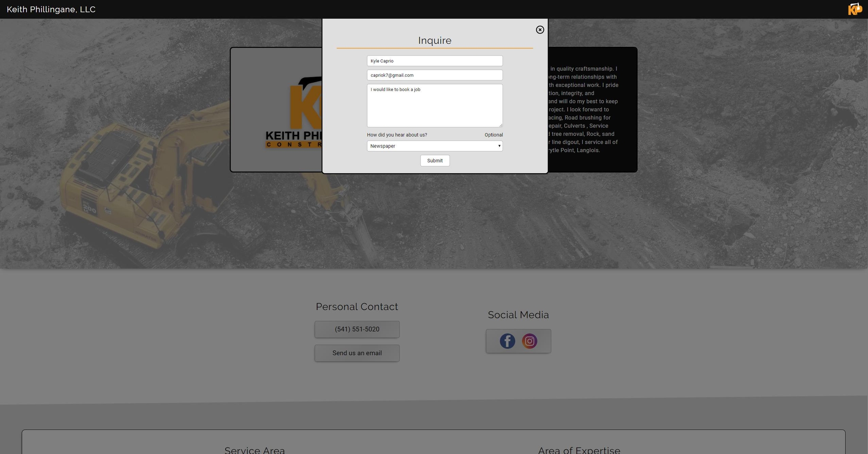Click the Send us an email button
This screenshot has width=868, height=454.
click(x=357, y=353)
